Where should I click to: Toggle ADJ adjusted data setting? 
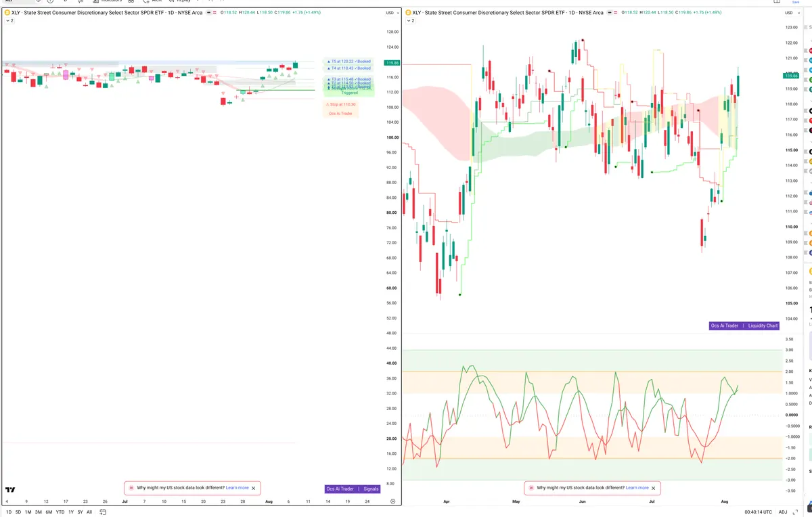(784, 512)
